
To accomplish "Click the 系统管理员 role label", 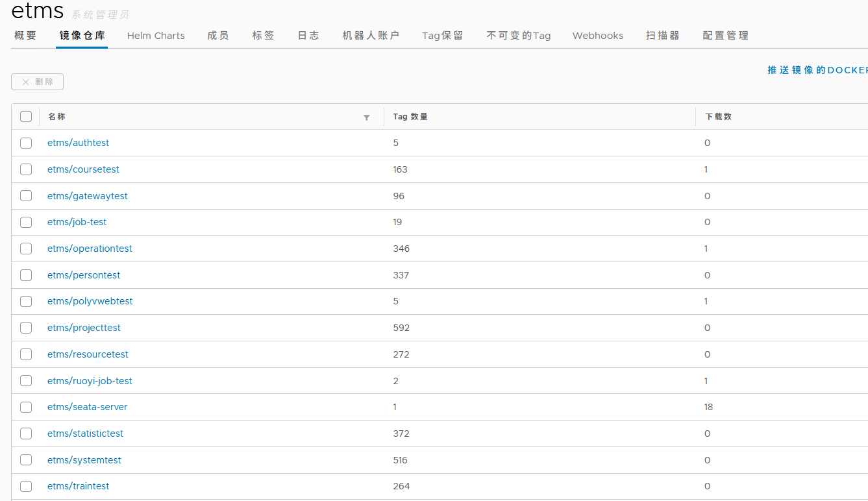I will (x=101, y=14).
